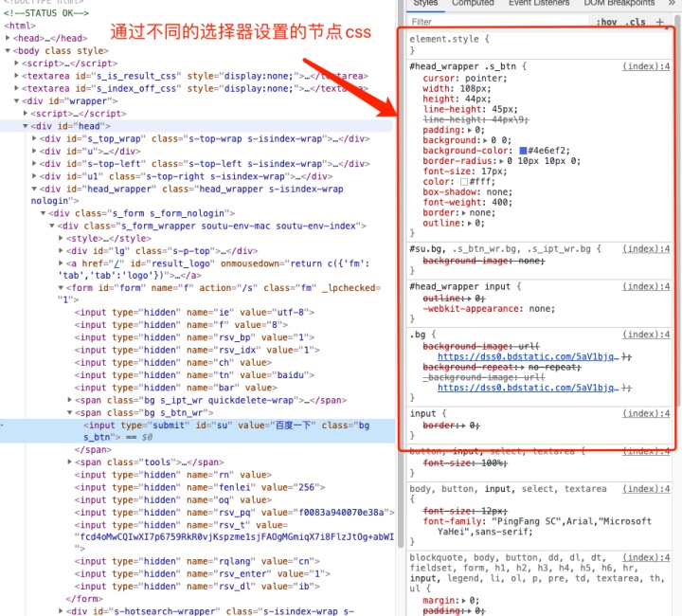682x616 pixels.
Task: Click the STATUS OK comment node
Action: pyautogui.click(x=46, y=13)
